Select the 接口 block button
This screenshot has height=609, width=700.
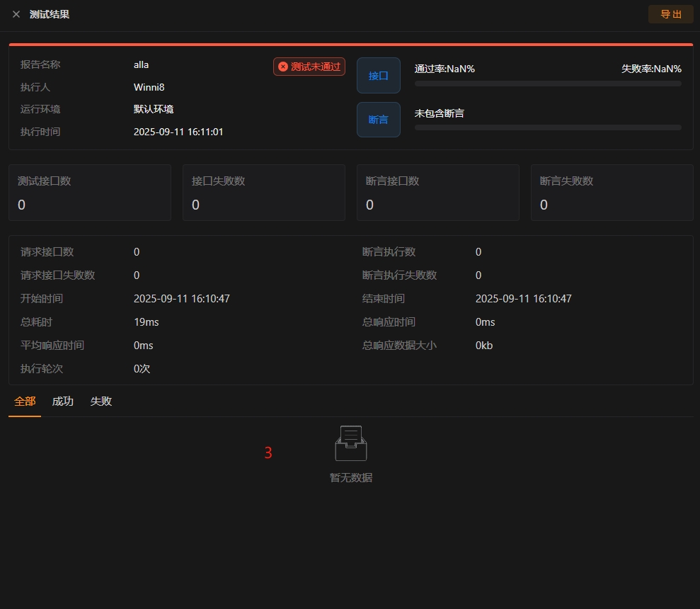pos(378,76)
